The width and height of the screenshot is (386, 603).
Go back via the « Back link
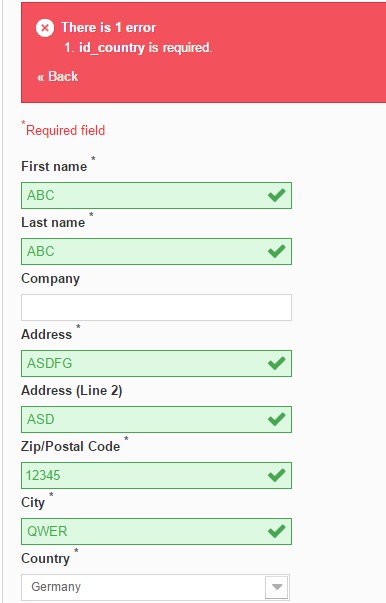58,77
